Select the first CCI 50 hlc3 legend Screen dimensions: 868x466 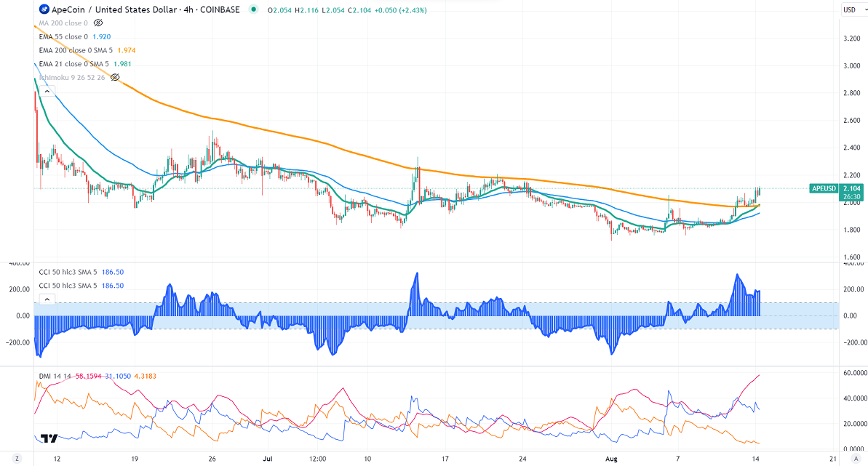tap(68, 273)
